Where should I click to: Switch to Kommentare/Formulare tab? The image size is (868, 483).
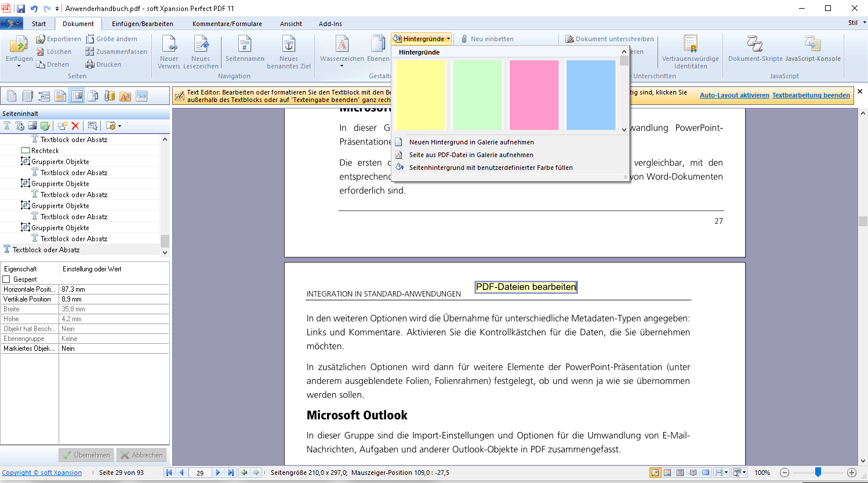coord(227,24)
